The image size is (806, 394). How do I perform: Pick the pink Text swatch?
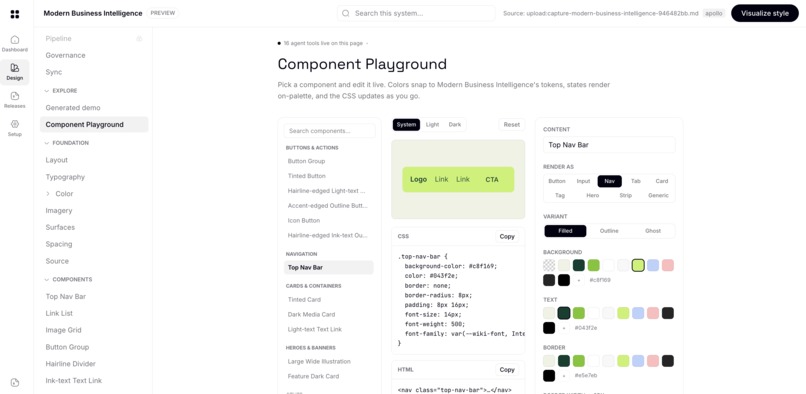point(653,313)
